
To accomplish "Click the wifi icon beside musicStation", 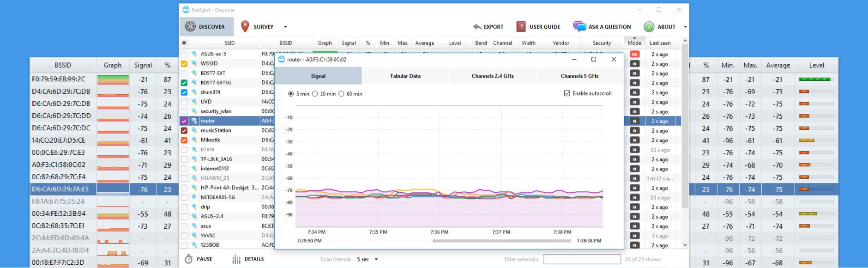I will pos(194,130).
